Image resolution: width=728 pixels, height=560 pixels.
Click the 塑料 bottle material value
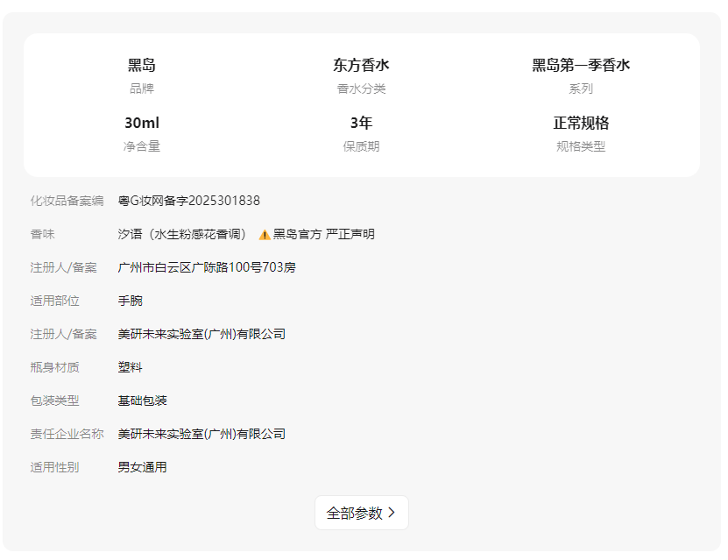[x=131, y=367]
